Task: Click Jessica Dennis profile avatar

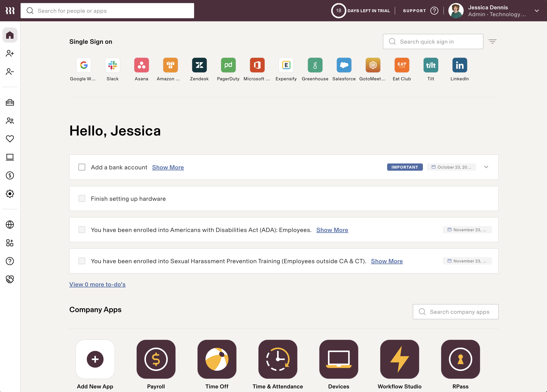Action: tap(456, 11)
